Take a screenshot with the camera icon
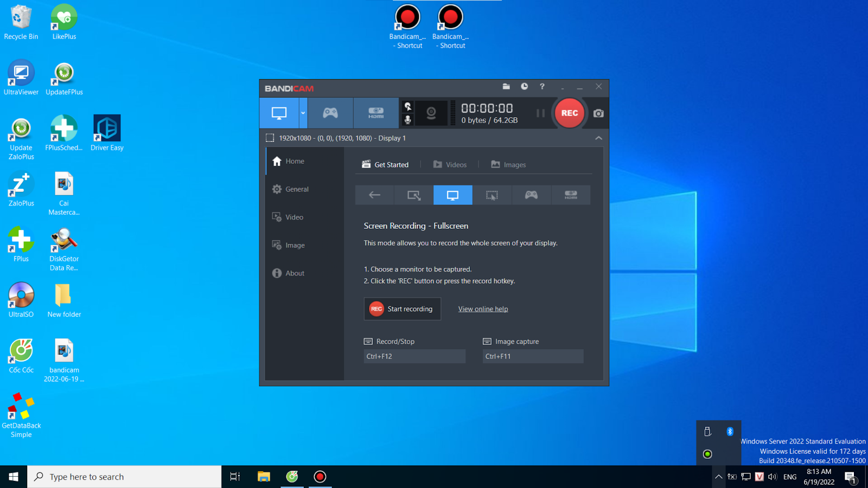This screenshot has width=868, height=488. coord(598,113)
